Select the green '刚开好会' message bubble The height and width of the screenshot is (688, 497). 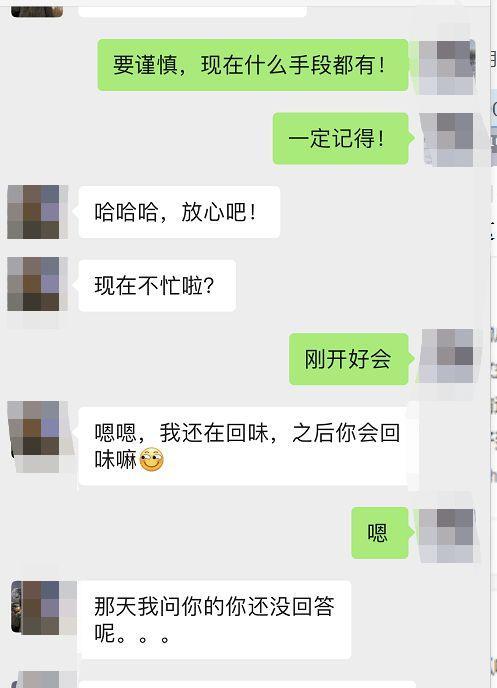[349, 359]
